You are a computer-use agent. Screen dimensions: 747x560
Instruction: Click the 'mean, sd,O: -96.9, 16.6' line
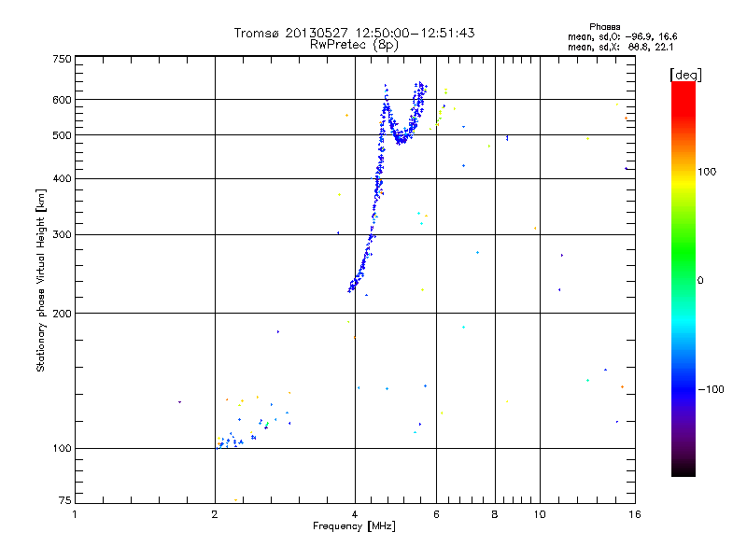(622, 37)
